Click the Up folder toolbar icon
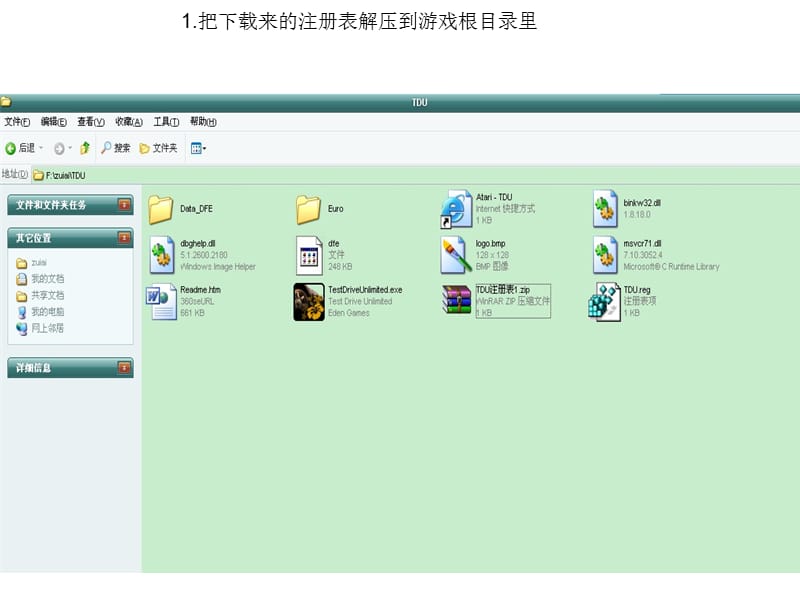The image size is (800, 600). point(85,148)
